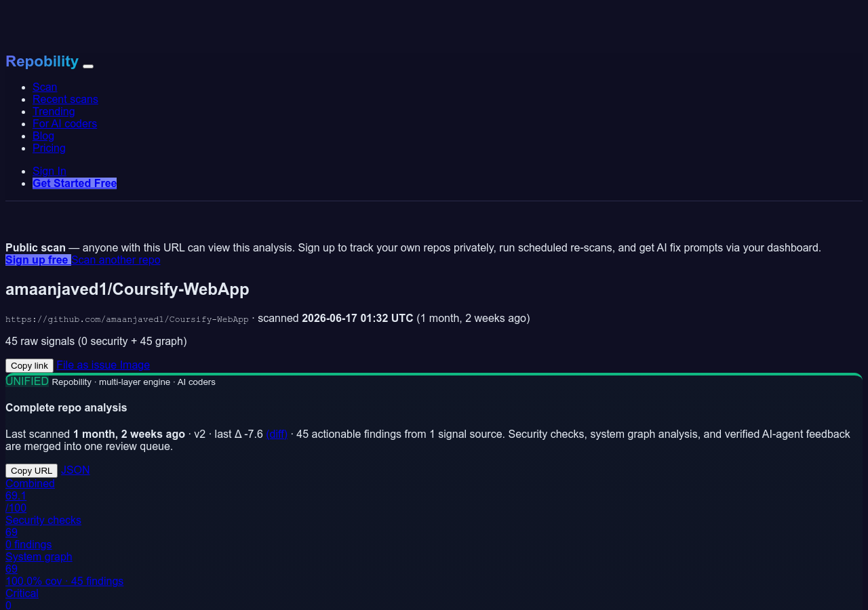The height and width of the screenshot is (610, 868).
Task: Click the Public scan notice text
Action: [413, 247]
